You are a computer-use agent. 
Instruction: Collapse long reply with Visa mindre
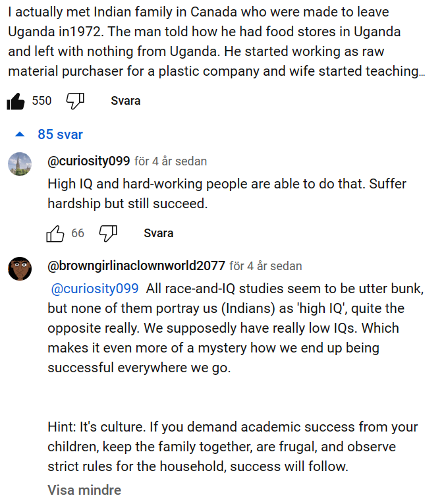coord(84,490)
